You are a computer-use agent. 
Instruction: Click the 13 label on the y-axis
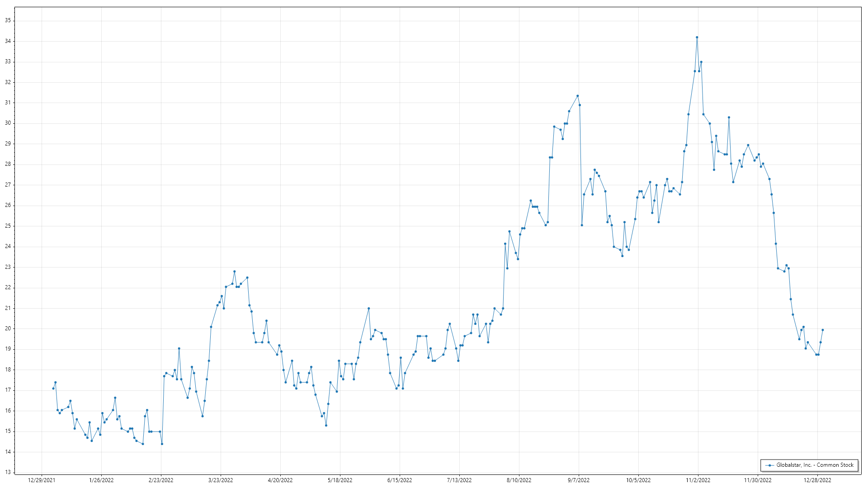pos(8,472)
